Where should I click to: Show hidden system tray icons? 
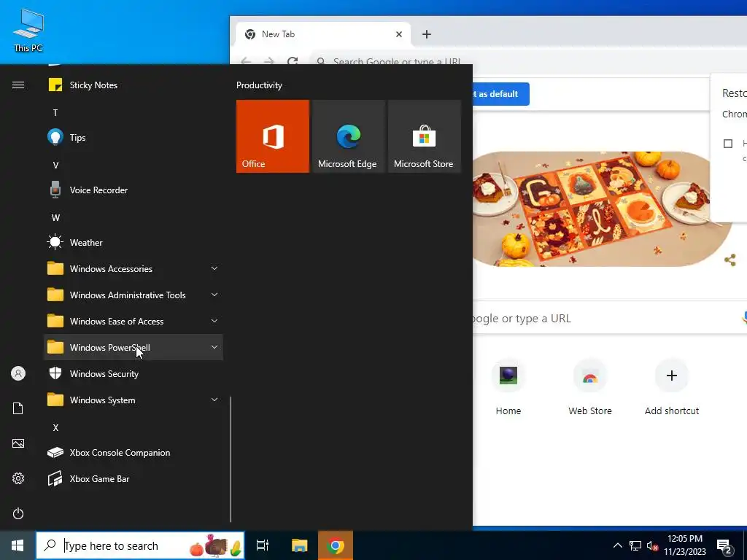(617, 545)
